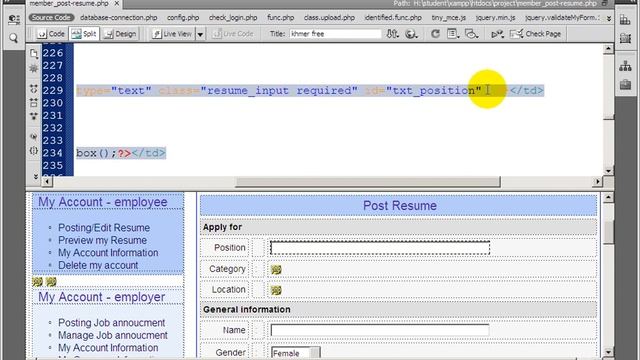Expand more coding toolbar icons at bottom chevron
Image resolution: width=640 pixels, height=360 pixels.
[x=35, y=176]
